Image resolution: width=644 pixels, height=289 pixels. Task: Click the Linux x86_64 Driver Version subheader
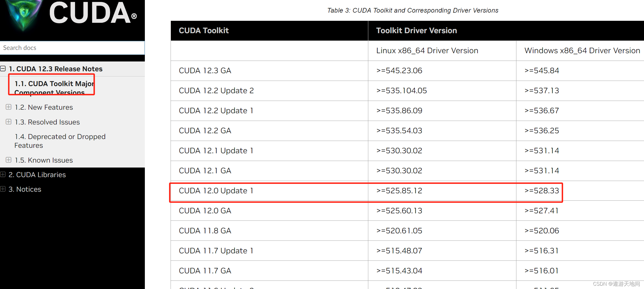coord(442,51)
